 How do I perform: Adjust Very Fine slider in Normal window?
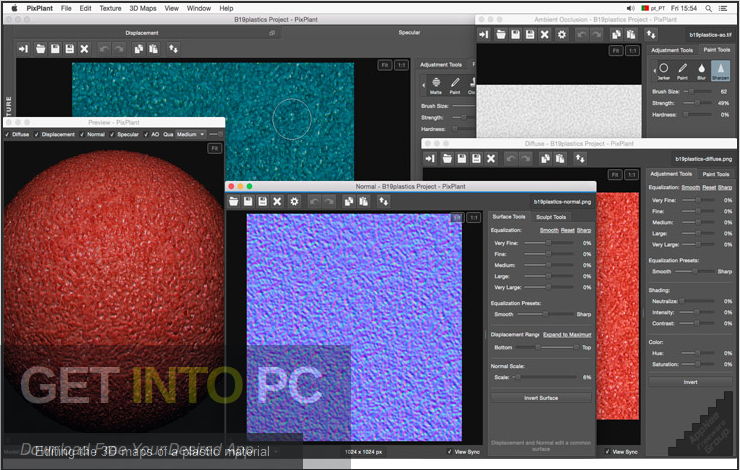[x=549, y=243]
